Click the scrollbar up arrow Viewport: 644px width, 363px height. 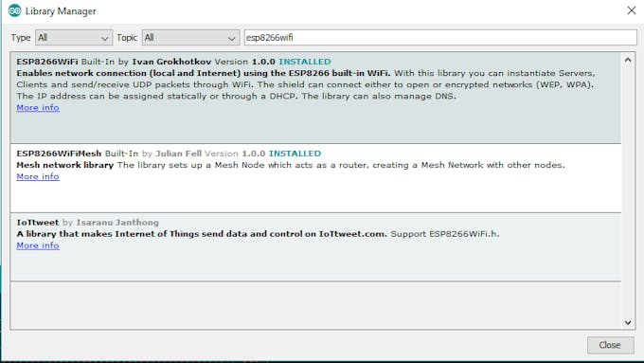pos(628,60)
